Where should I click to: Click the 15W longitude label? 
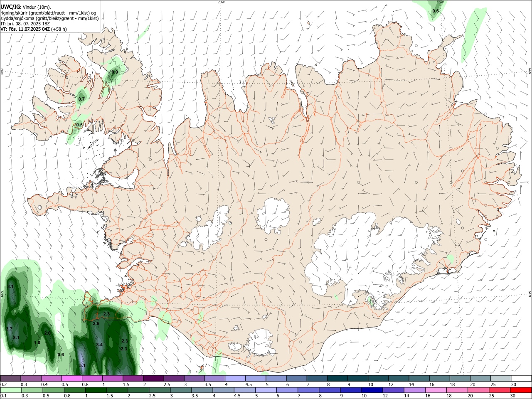440,2
